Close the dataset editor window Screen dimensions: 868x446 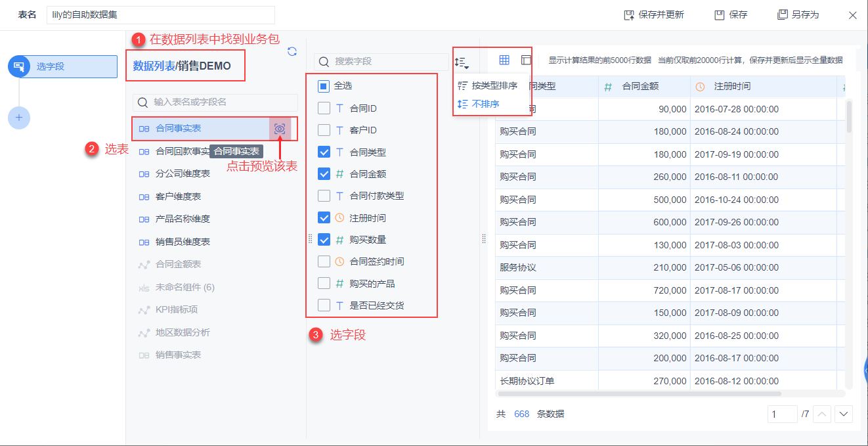(x=853, y=15)
